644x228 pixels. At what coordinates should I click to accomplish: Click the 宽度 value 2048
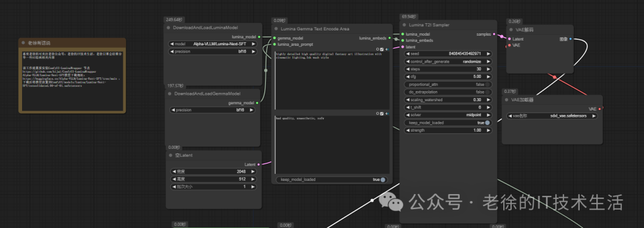coord(241,171)
